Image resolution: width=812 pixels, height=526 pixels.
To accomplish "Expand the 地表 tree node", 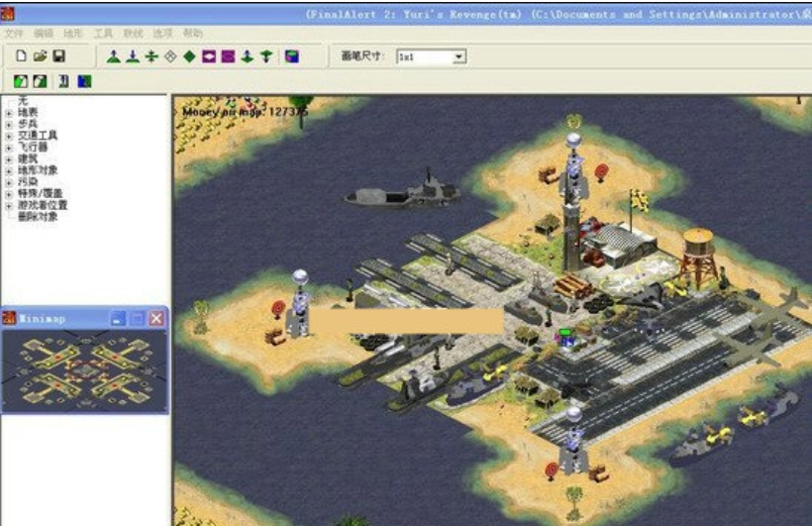I will coord(9,113).
